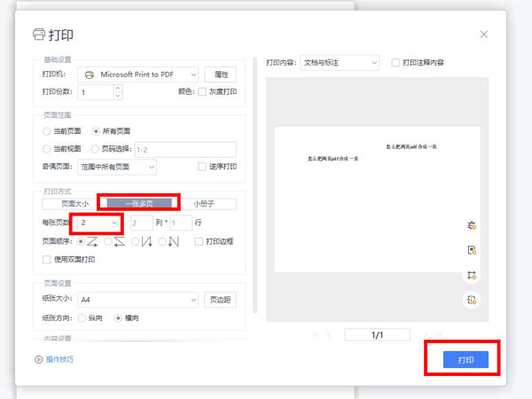The image size is (532, 399).
Task: Click the 行 rows input field
Action: click(x=181, y=223)
